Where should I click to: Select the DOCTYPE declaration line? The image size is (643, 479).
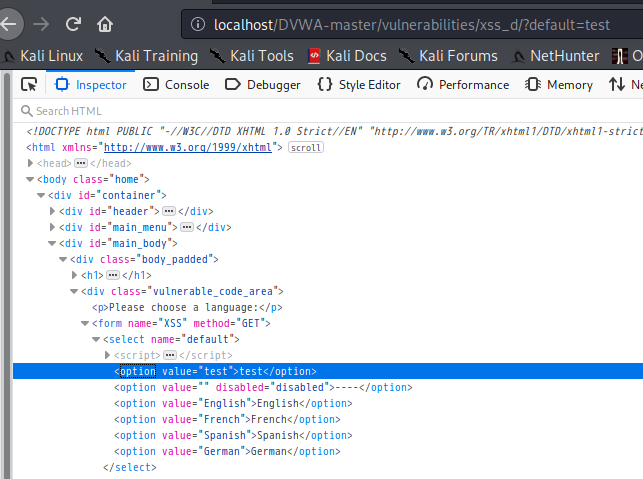[334, 131]
